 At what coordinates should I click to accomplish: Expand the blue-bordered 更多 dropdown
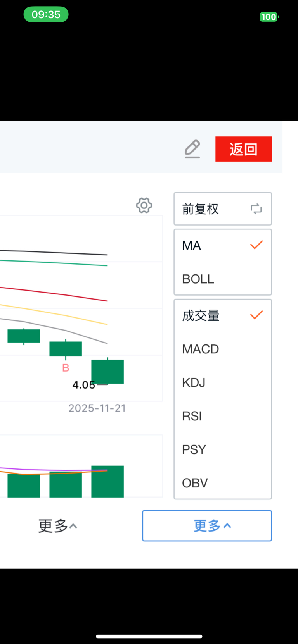click(x=207, y=526)
